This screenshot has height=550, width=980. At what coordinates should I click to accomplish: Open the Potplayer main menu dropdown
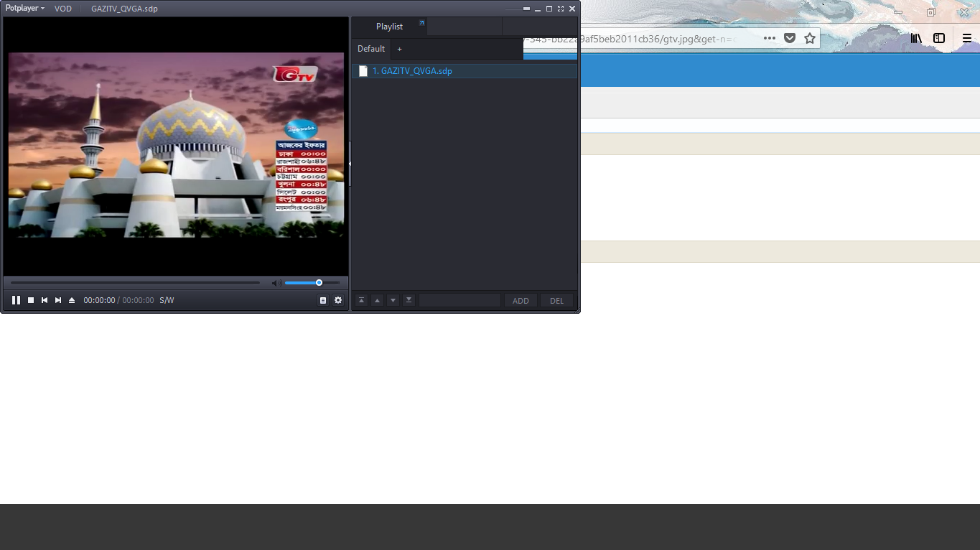25,9
